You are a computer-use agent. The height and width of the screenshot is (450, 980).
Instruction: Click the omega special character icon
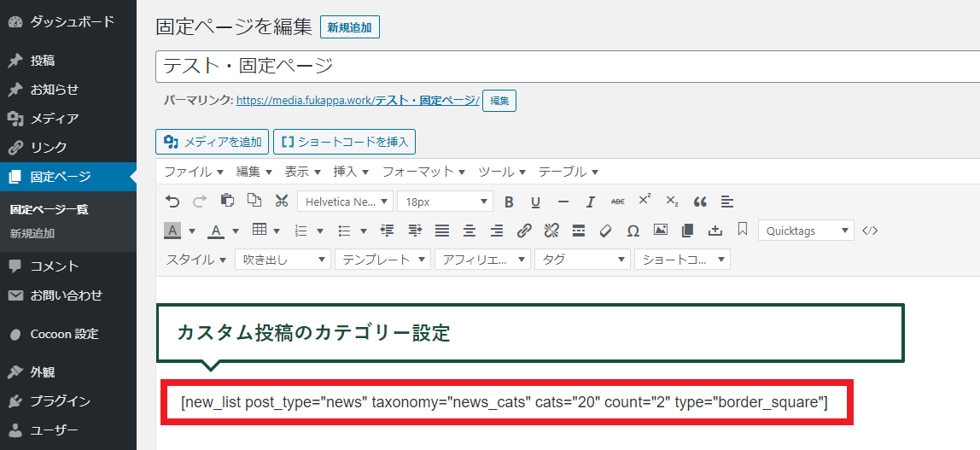[633, 231]
